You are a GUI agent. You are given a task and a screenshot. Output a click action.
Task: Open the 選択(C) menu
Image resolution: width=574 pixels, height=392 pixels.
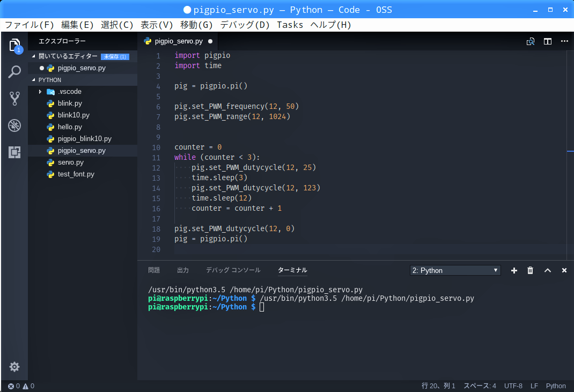[x=117, y=25]
